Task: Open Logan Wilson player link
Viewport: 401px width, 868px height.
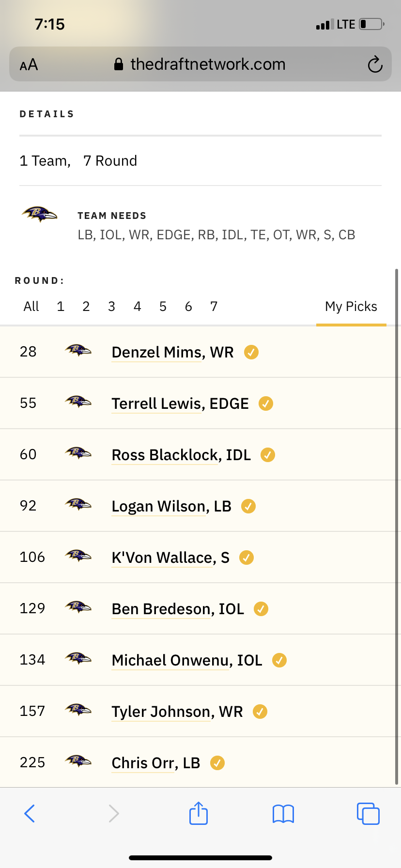Action: pos(171,507)
